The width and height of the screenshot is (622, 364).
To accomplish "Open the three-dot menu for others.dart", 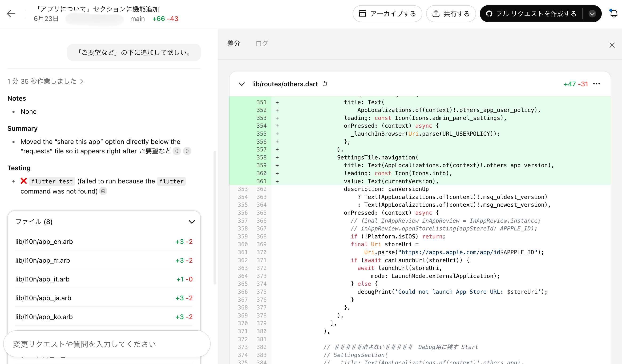I will pos(597,84).
